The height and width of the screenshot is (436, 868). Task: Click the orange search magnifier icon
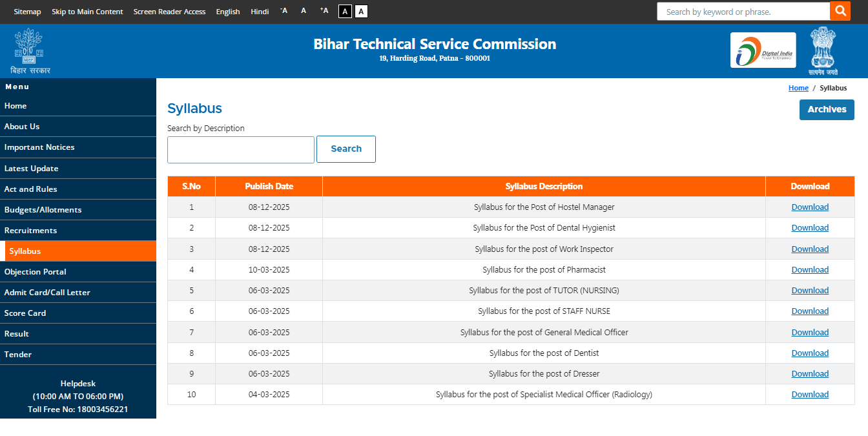[840, 11]
